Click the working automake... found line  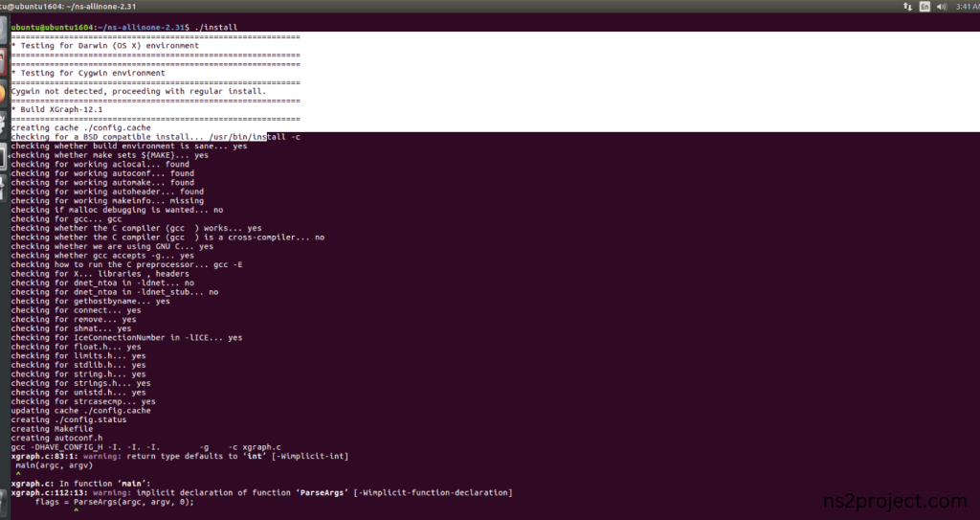coord(102,183)
